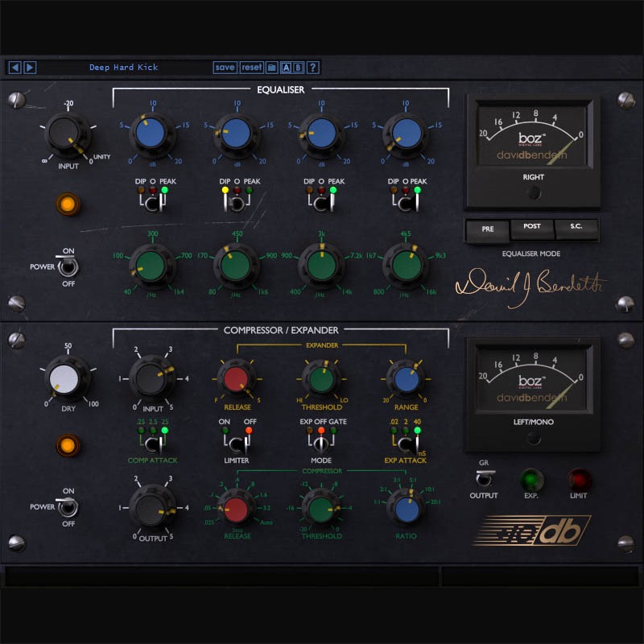The image size is (644, 644).
Task: Adjust the fourth band blue gain knob
Action: (407, 134)
